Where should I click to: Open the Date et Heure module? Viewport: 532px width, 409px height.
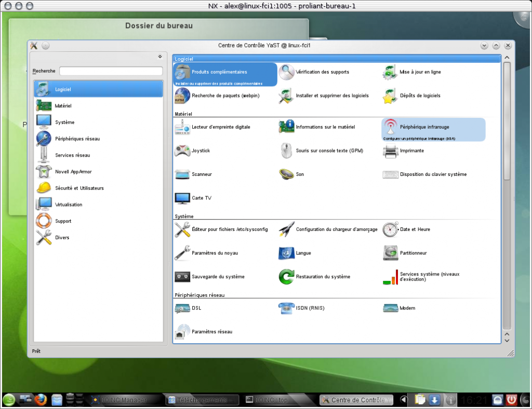(391, 229)
